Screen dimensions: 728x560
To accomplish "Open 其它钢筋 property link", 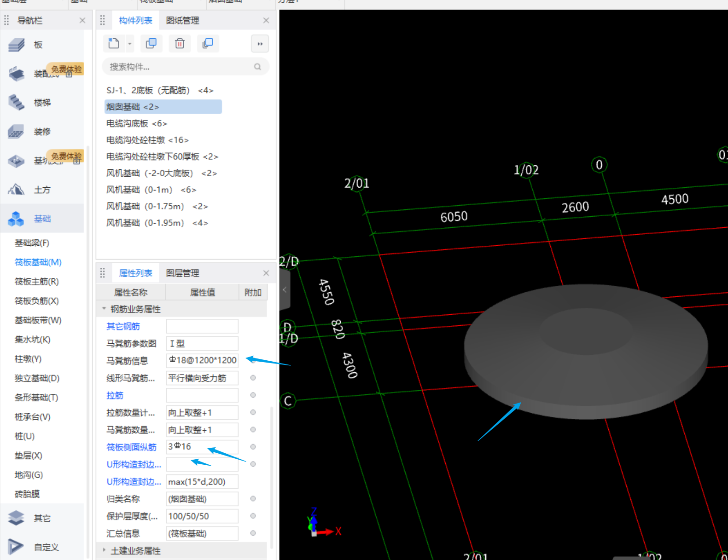I will pos(123,326).
